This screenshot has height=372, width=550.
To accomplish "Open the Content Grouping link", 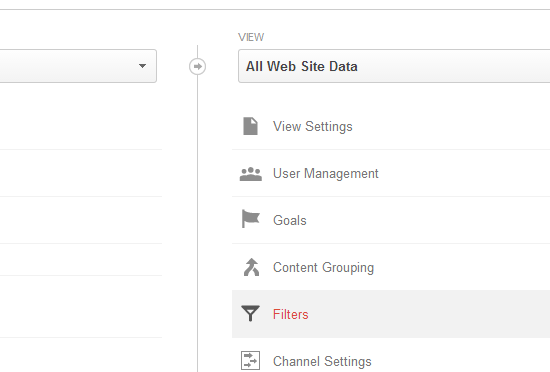I will pos(323,268).
